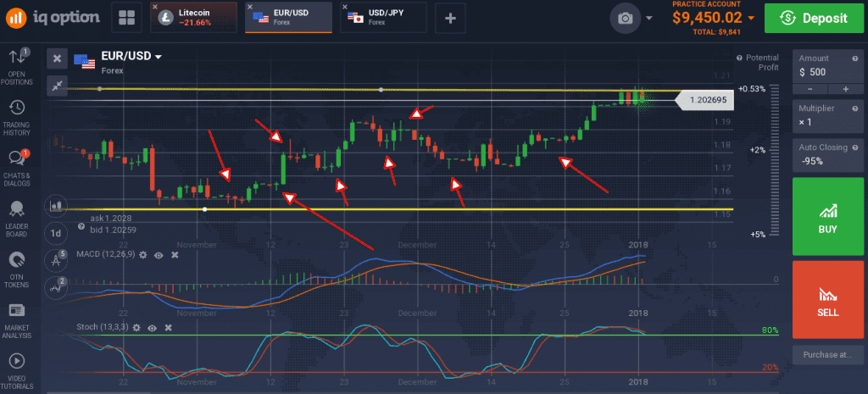Viewport: 868px width, 394px height.
Task: Remove the Stoch indicator
Action: (x=169, y=328)
